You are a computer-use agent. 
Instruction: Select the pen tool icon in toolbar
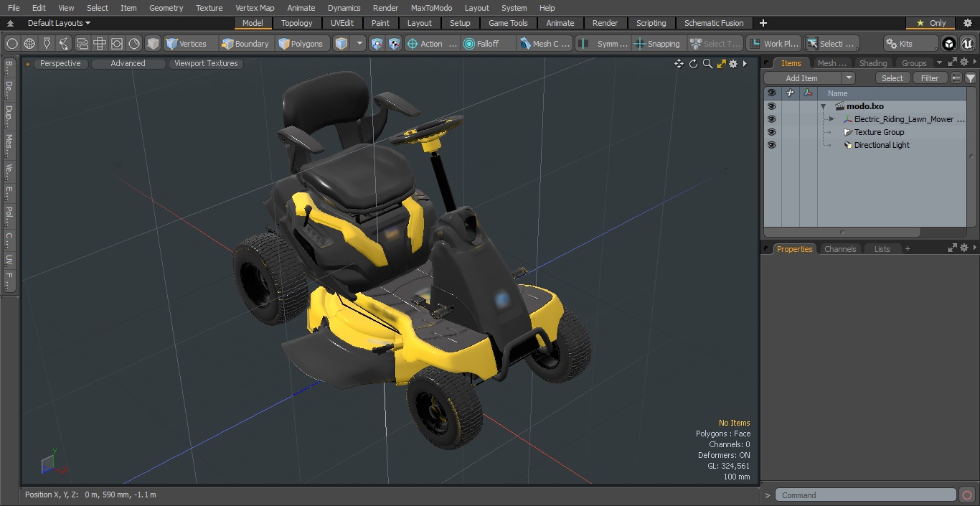(x=47, y=44)
